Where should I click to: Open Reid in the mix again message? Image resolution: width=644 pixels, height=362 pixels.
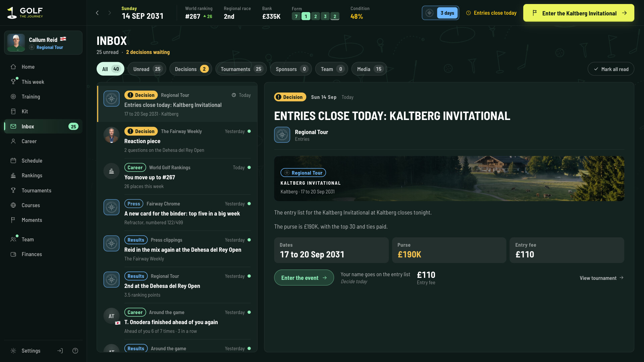pyautogui.click(x=177, y=249)
